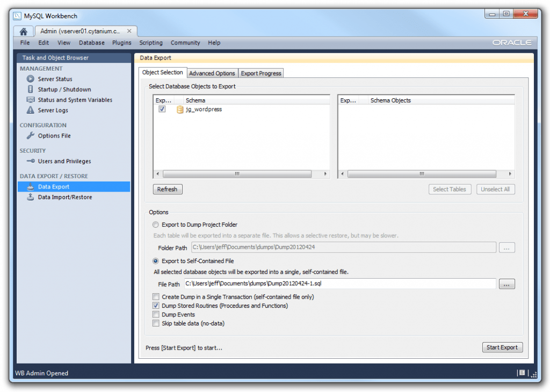Viewport: 550px width, 392px height.
Task: Select Export to Dump Project Folder
Action: click(x=156, y=224)
